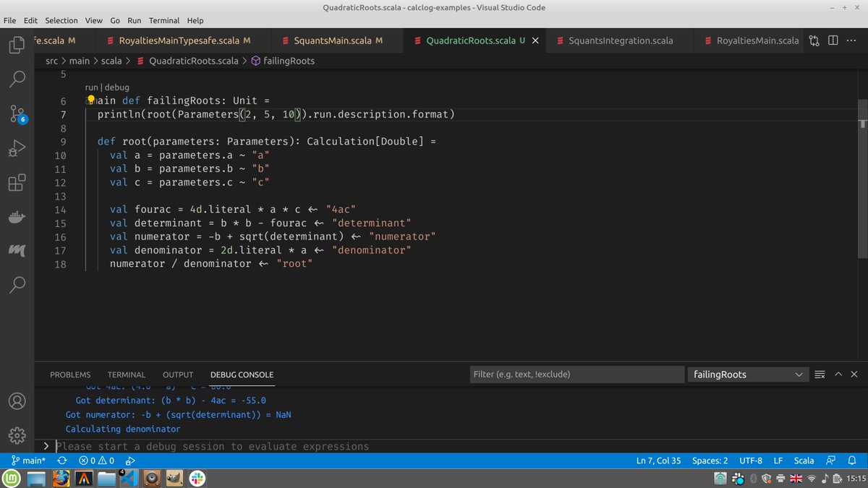The image size is (868, 488).
Task: Maximize the panel with the up chevron
Action: pos(838,374)
